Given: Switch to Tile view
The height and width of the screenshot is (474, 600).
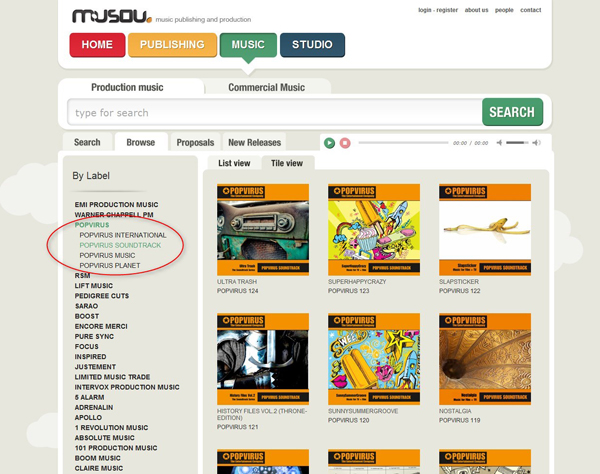Looking at the screenshot, I should click(x=287, y=163).
